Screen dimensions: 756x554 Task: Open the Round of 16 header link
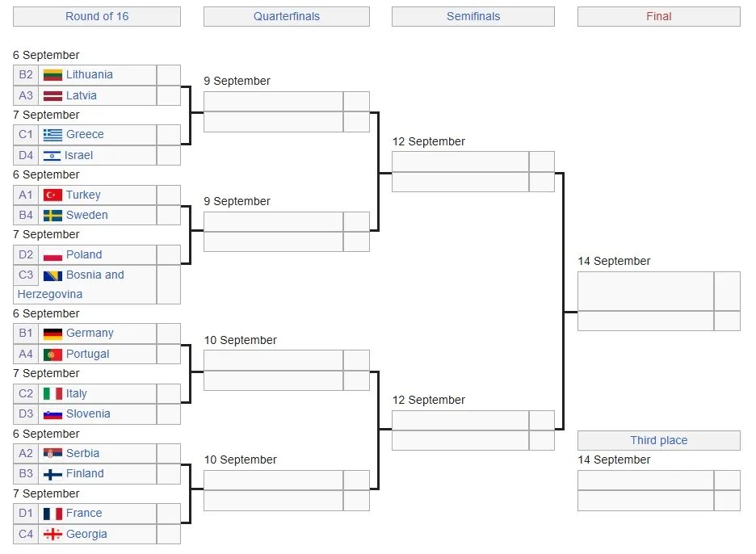click(97, 16)
